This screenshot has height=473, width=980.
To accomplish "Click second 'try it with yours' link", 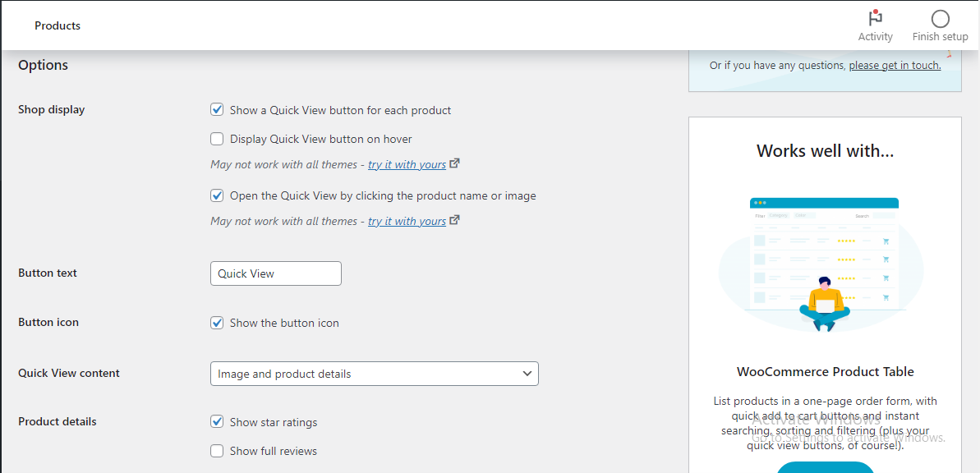I will (x=407, y=221).
